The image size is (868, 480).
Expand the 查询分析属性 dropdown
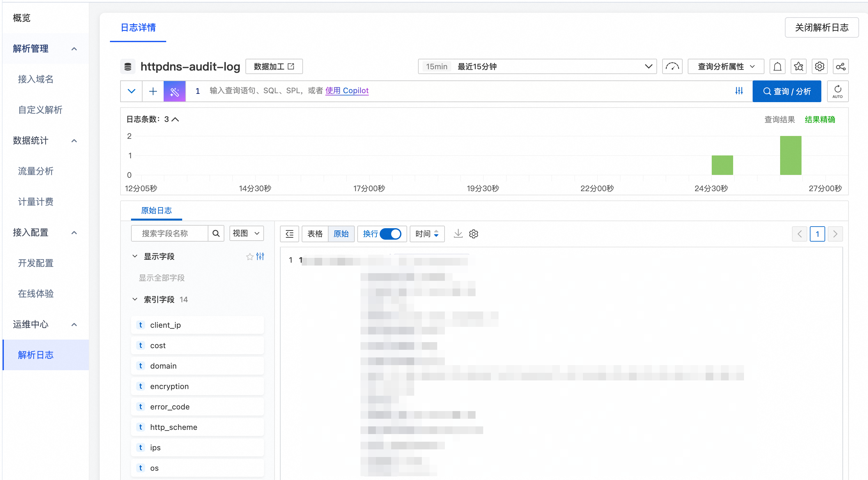coord(725,67)
